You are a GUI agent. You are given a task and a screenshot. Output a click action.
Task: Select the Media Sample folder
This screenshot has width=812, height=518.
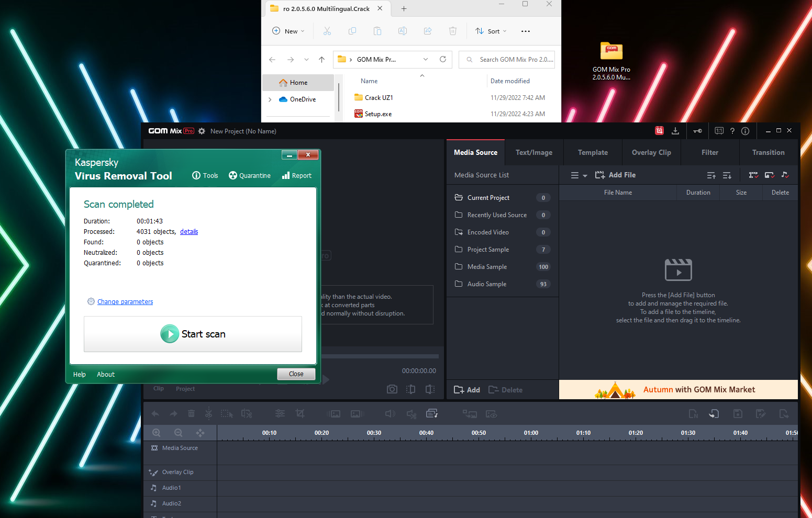coord(487,267)
